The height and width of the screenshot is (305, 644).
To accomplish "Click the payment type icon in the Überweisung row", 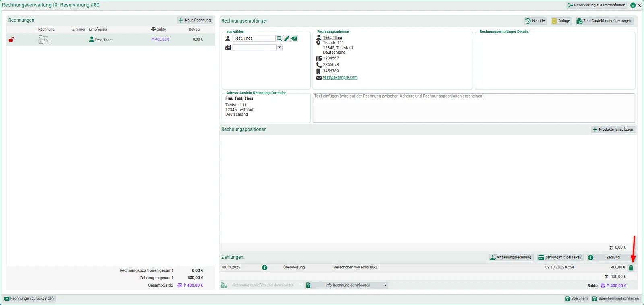I will 264,268.
